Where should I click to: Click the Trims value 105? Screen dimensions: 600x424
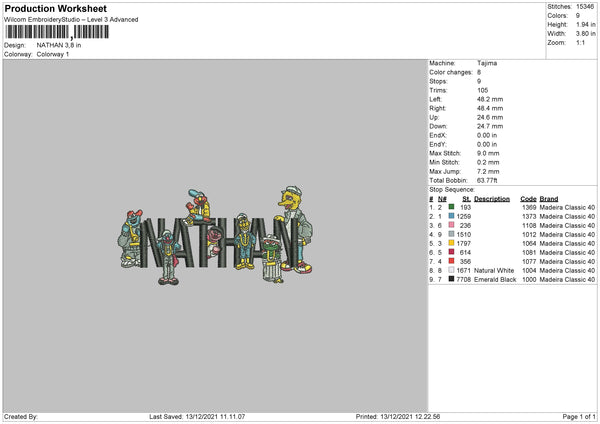click(x=483, y=90)
